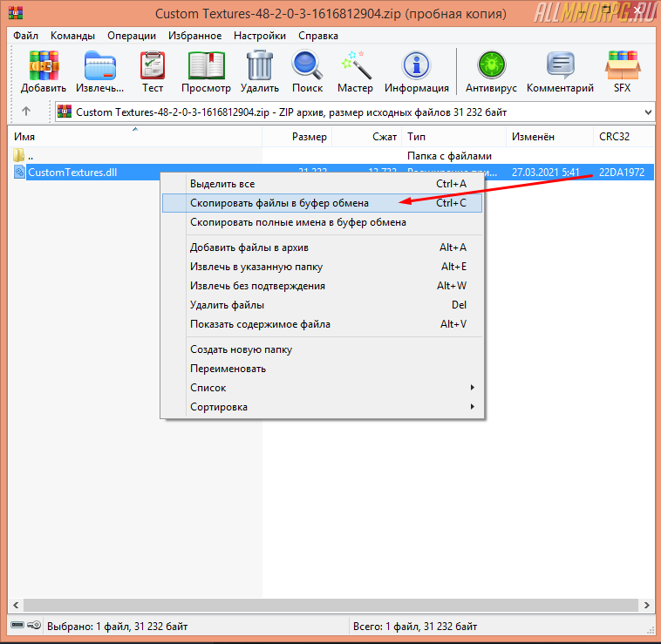Screen dimensions: 661x644
Task: Click the 22DA1972 CRC32 value
Action: tap(622, 173)
